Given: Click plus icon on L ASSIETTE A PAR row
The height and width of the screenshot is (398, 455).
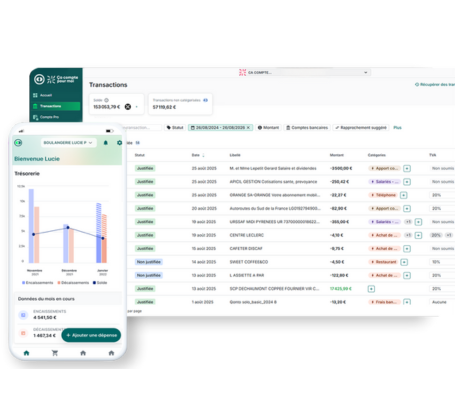Looking at the screenshot, I should (x=407, y=275).
